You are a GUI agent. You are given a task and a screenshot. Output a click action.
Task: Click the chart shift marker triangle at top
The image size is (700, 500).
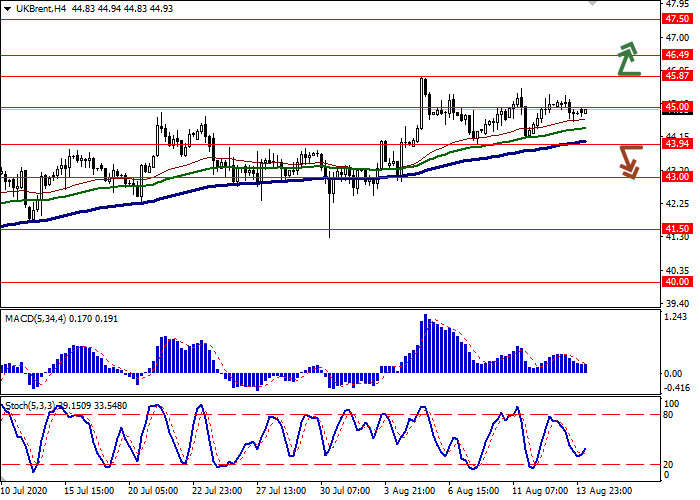click(x=592, y=3)
